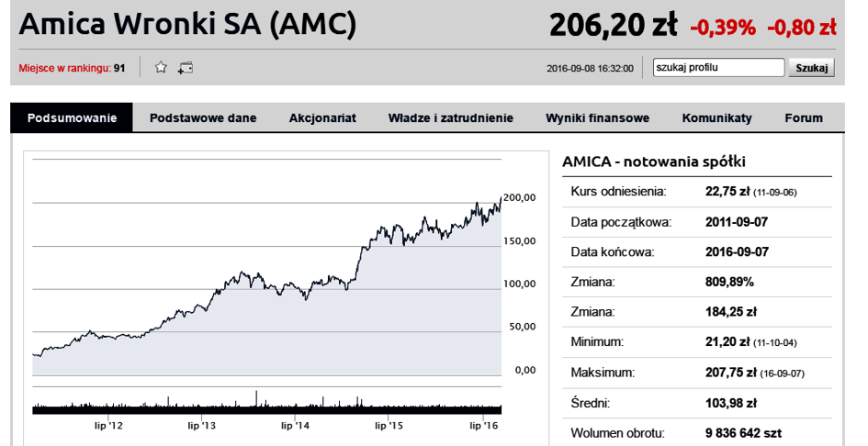Click the lip '12 axis marker

coord(108,426)
